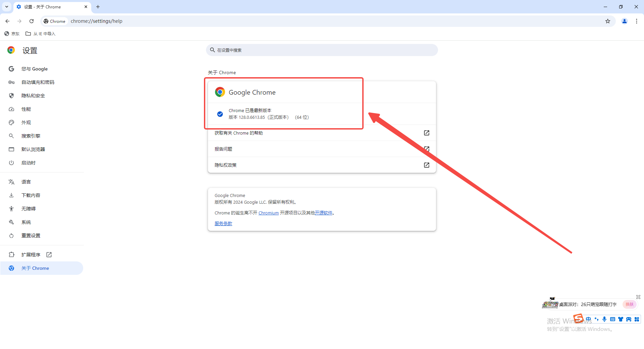
Task: Toggle Sogou 中 Chinese/English mode
Action: click(588, 319)
